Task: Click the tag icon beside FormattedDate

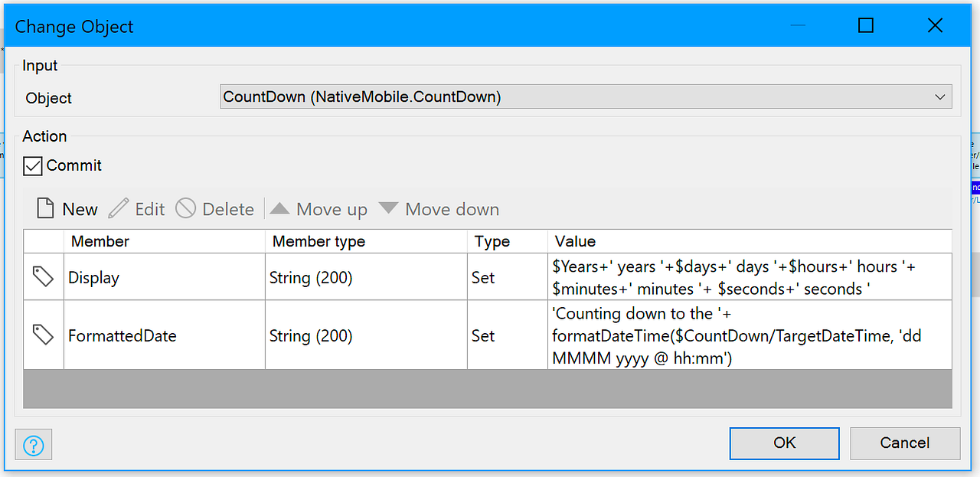Action: pos(43,335)
